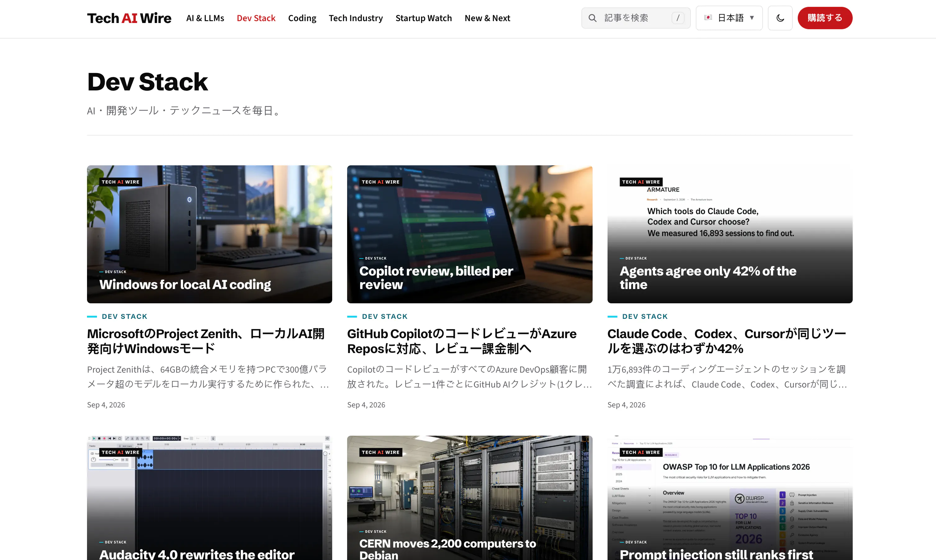Open the Prompt injection still ranks first thumbnail
The height and width of the screenshot is (560, 936).
(730, 498)
